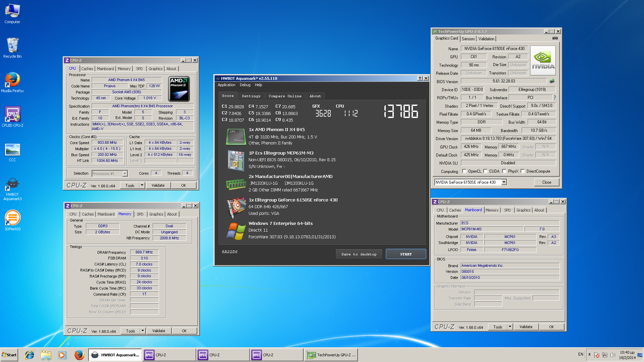Open Windows Media Player from taskbar

62,355
